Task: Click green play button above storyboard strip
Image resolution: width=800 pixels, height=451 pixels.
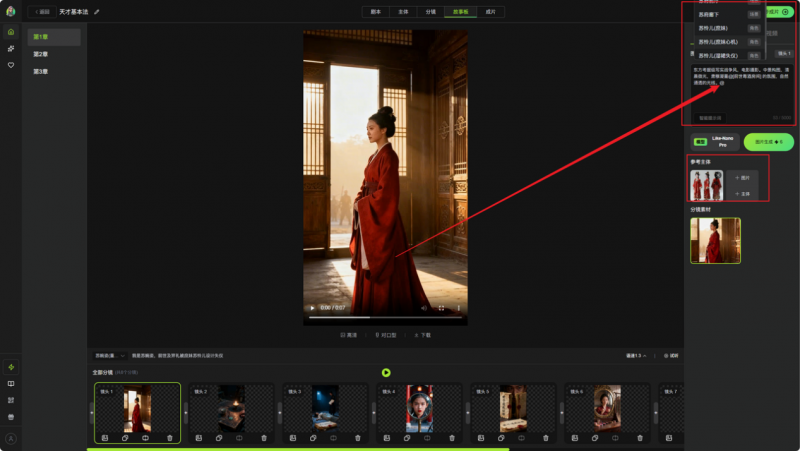Action: [x=386, y=373]
